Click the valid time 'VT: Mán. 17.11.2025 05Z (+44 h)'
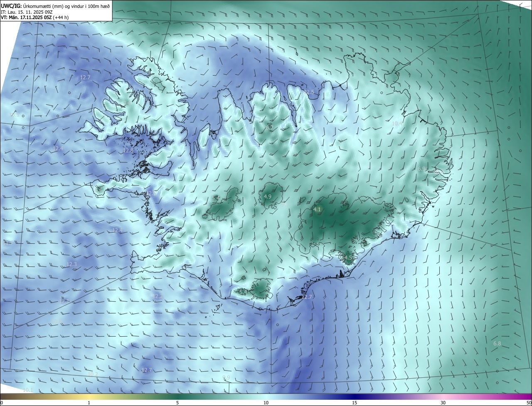The height and width of the screenshot is (406, 532). click(x=35, y=18)
